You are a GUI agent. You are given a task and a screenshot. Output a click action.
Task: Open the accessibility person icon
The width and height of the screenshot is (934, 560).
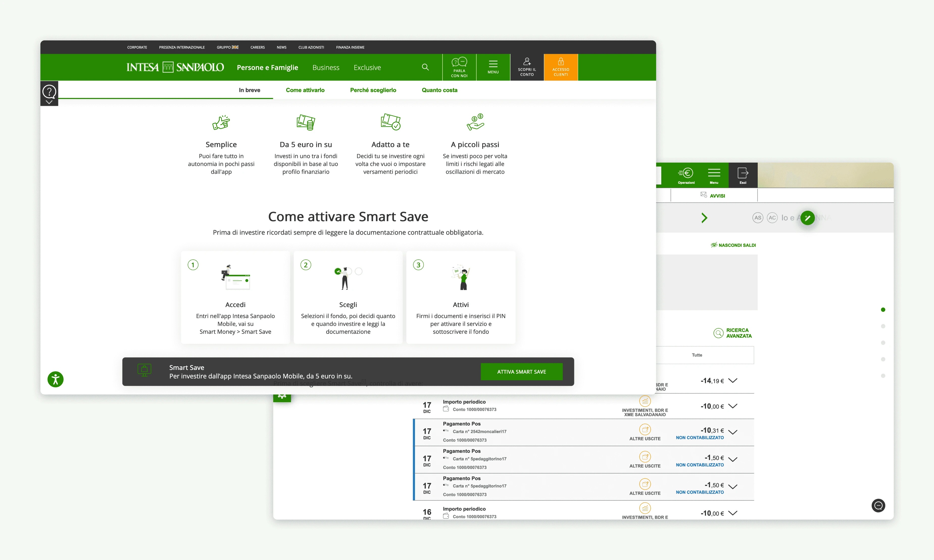[x=56, y=379]
